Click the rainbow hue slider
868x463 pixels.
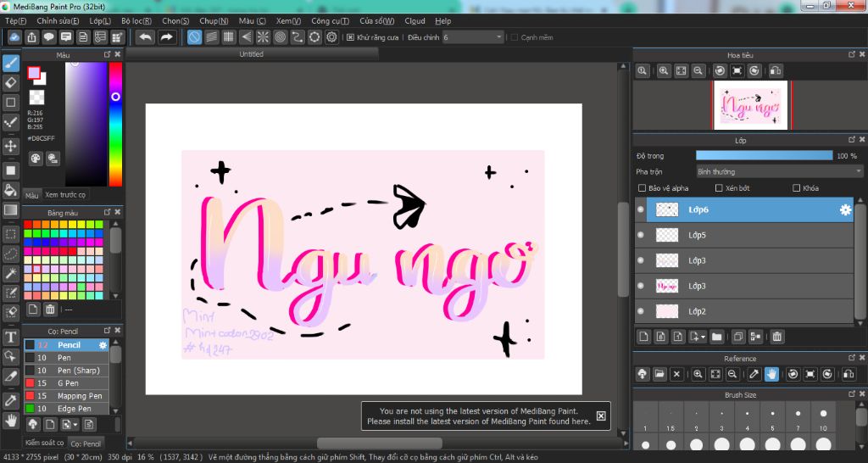[115, 124]
